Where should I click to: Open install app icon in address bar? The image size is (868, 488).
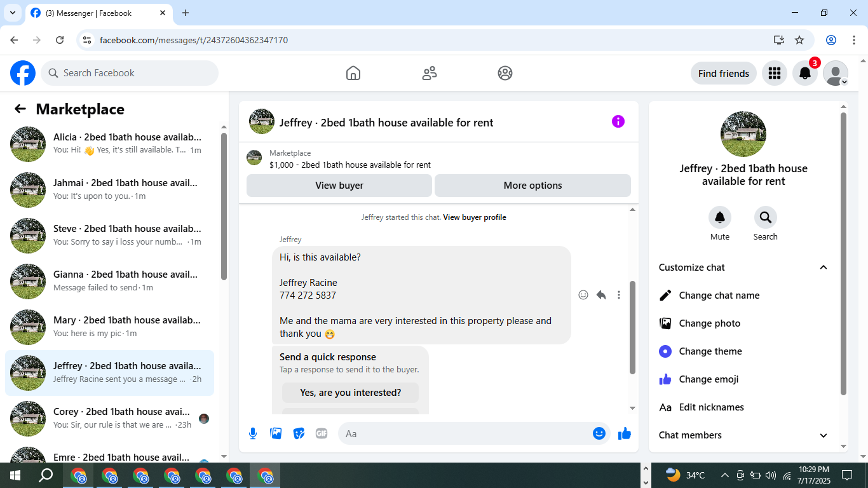779,40
